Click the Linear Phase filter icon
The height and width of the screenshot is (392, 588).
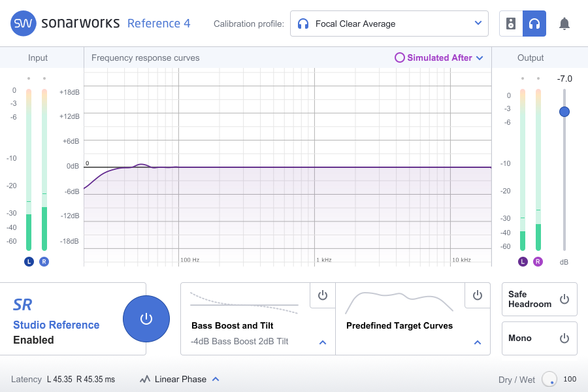(x=144, y=379)
